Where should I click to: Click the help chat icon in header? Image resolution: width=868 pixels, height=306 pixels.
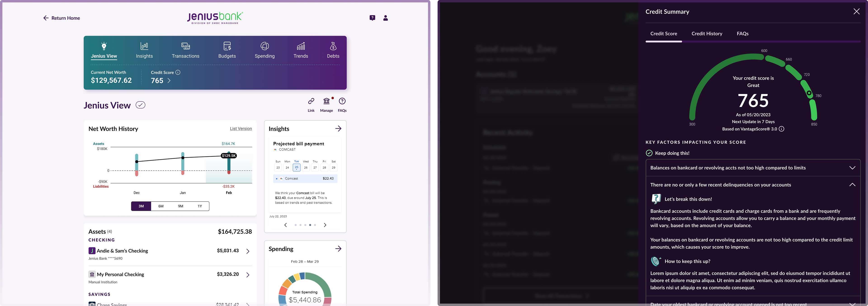(372, 18)
